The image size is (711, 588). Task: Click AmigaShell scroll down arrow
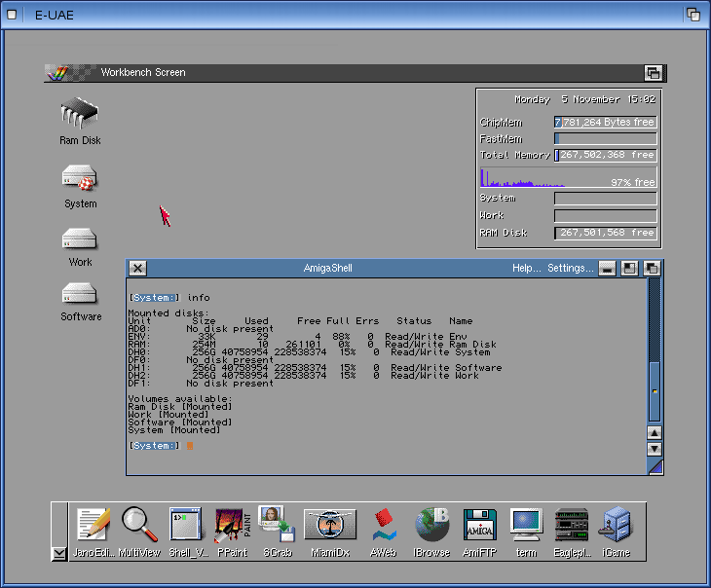coord(655,449)
